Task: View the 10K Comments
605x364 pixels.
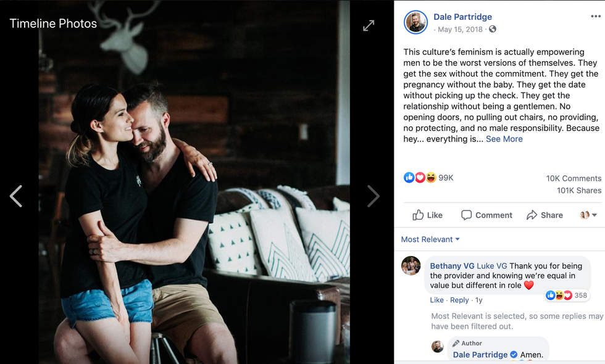Action: click(x=574, y=178)
